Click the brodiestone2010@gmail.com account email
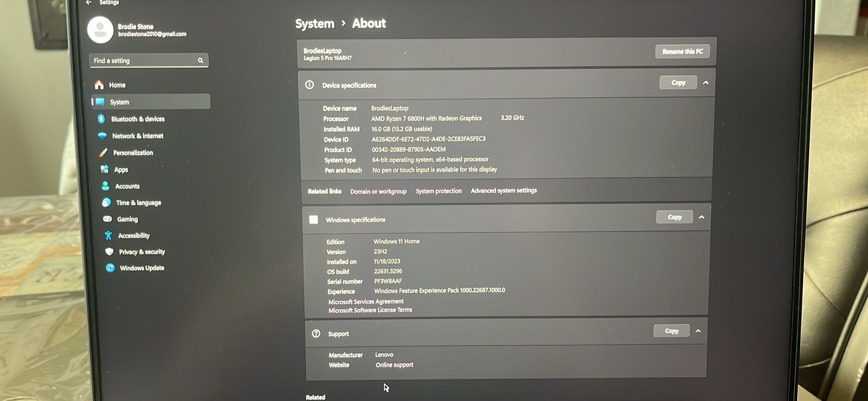The image size is (868, 401). tap(152, 34)
